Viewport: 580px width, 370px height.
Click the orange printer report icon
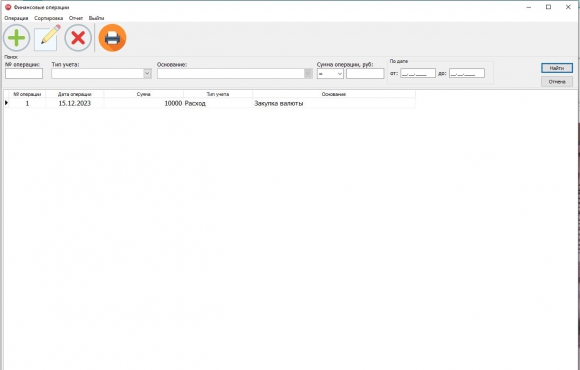coord(112,38)
